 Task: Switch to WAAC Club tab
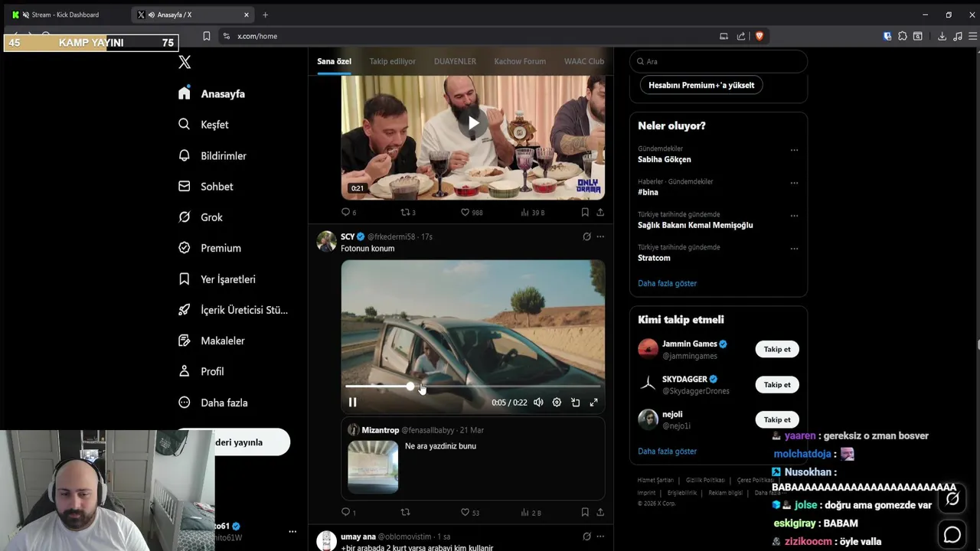584,61
